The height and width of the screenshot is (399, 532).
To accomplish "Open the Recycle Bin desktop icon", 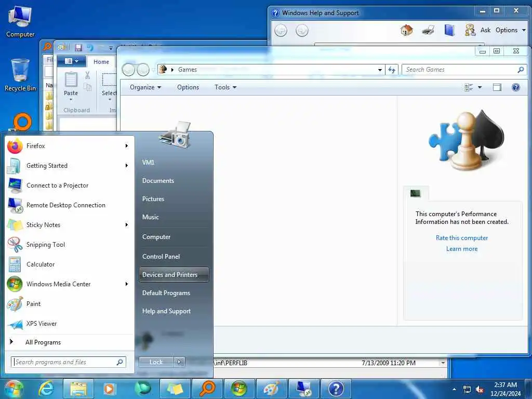I will [20, 75].
